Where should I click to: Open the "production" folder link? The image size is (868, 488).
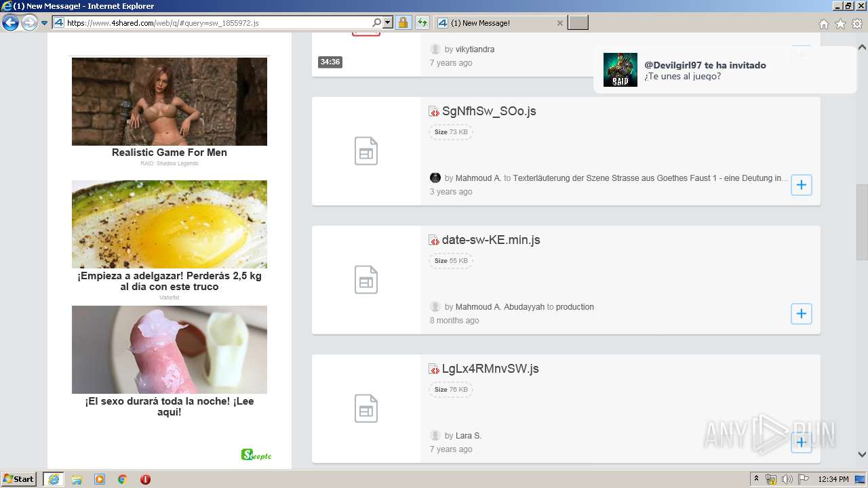click(575, 307)
